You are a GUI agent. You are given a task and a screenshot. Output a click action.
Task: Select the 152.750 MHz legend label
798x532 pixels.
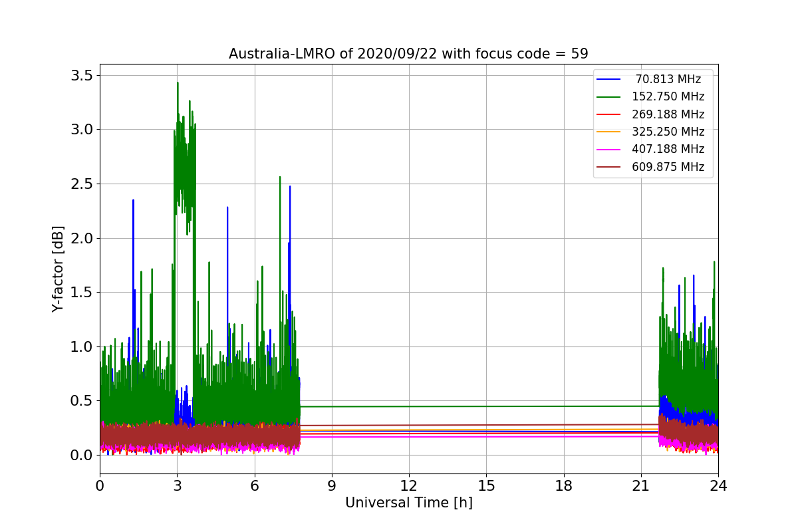(668, 96)
